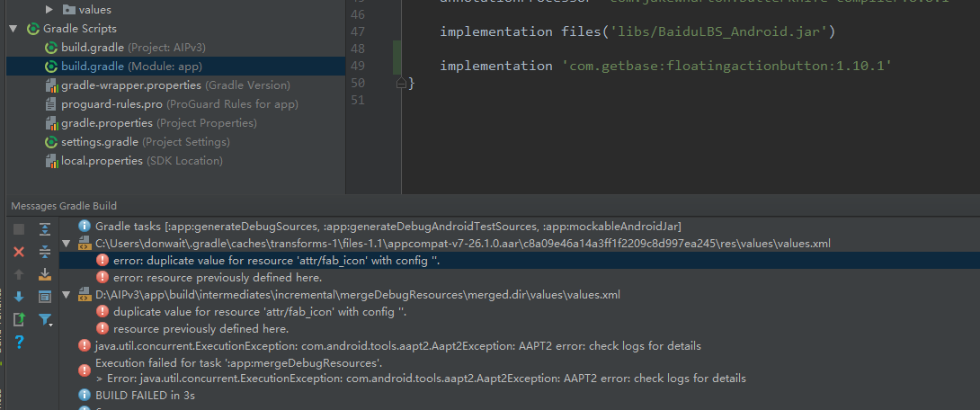Click the BaiduLBS_Android.jar implementation line

[x=637, y=31]
